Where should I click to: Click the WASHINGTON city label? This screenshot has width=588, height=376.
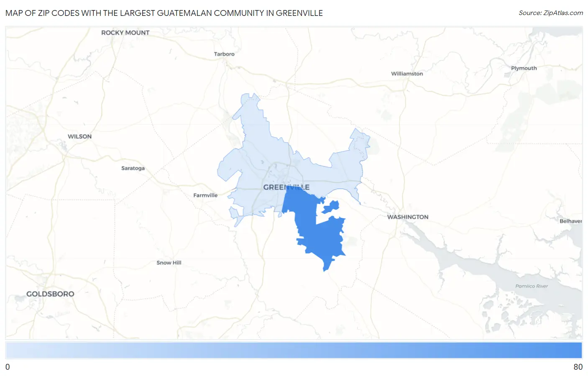click(408, 217)
